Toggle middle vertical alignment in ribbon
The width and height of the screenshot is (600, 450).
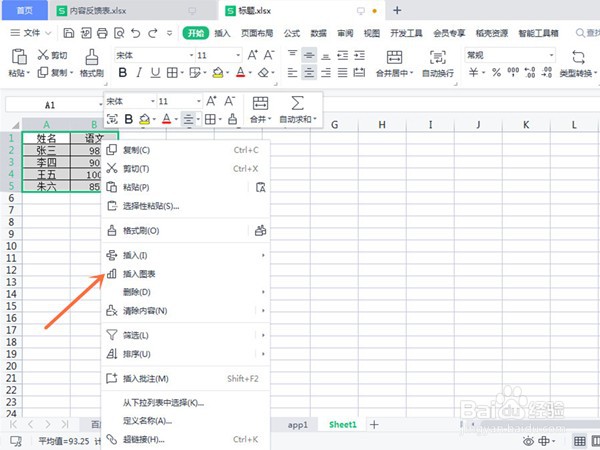pyautogui.click(x=309, y=55)
